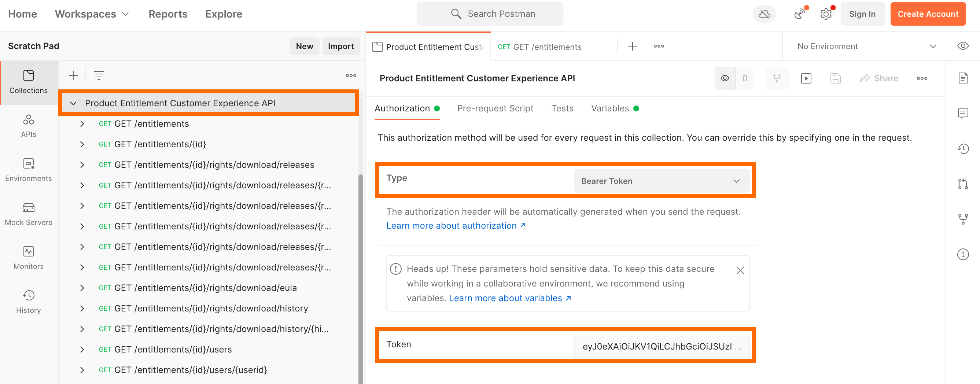Click the New button
The image size is (980, 384).
tap(304, 46)
